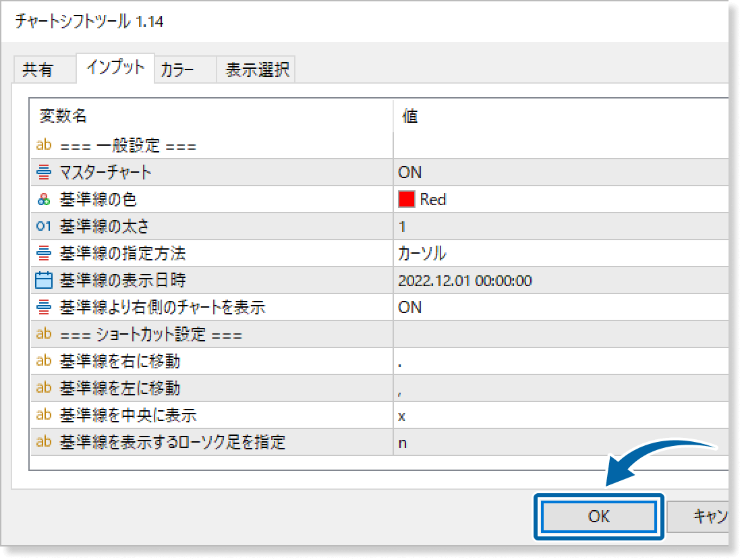Image resolution: width=742 pixels, height=560 pixels.
Task: Click the color palette icon beside 基準線の色
Action: [44, 199]
